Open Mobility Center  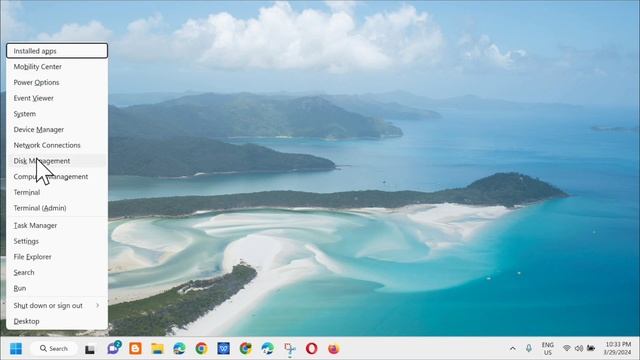(x=57, y=67)
